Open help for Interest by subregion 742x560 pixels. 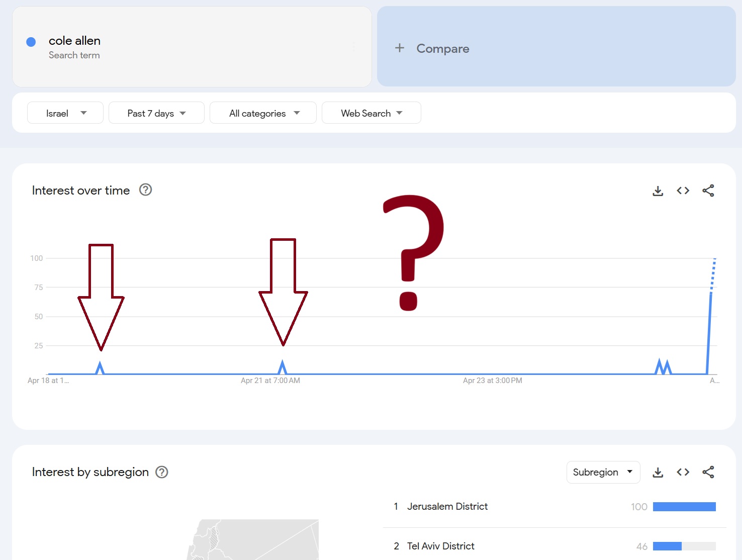pyautogui.click(x=161, y=472)
